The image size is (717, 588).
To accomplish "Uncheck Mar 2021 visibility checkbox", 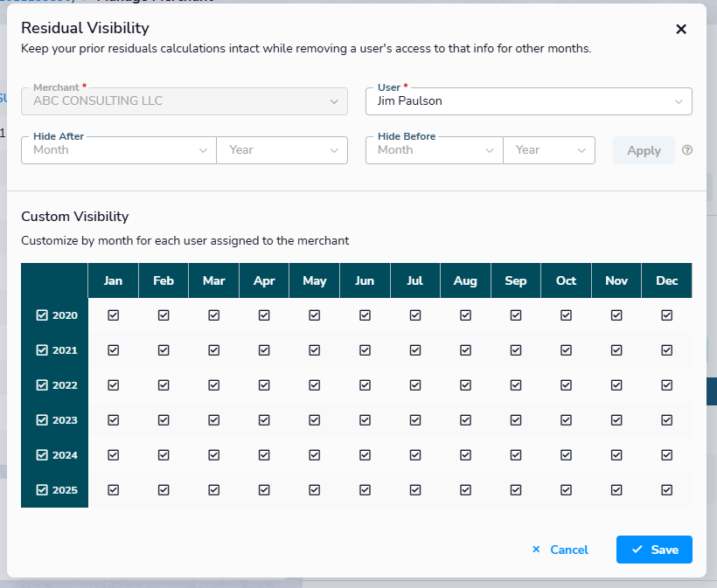I will coord(214,350).
